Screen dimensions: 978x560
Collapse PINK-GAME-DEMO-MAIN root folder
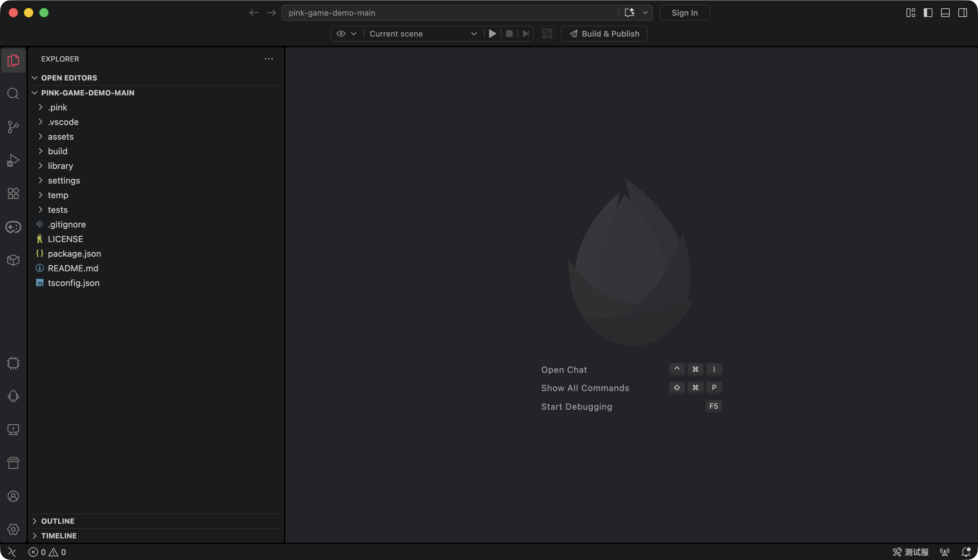pyautogui.click(x=156, y=93)
